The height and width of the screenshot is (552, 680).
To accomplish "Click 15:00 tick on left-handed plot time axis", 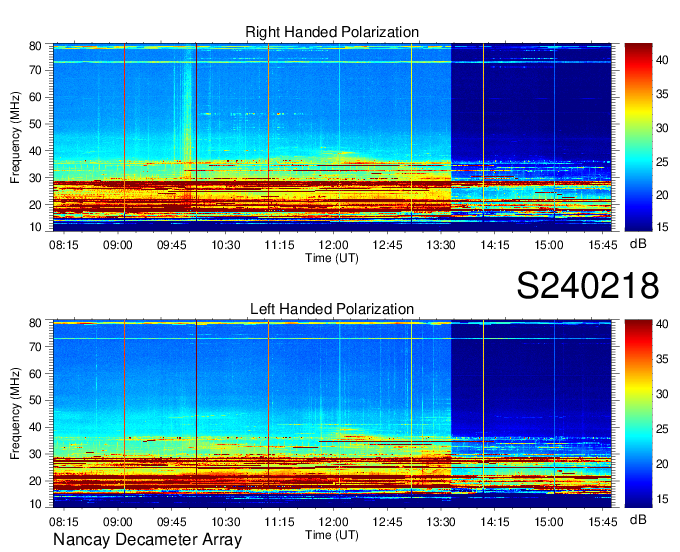I will (x=549, y=521).
